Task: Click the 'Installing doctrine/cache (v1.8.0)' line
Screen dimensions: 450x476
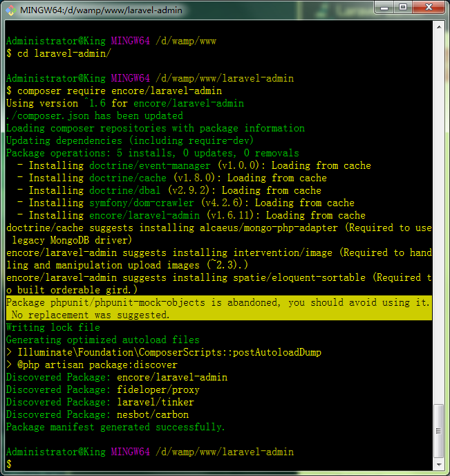Action: [172, 178]
